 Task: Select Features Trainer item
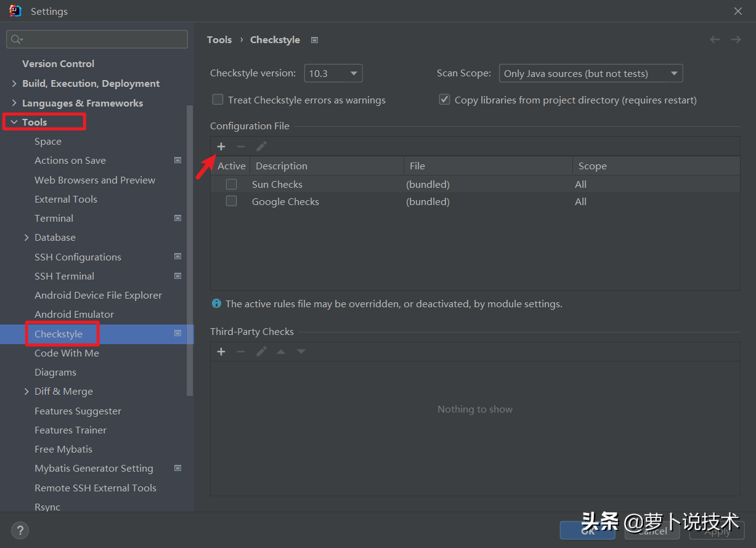tap(70, 430)
